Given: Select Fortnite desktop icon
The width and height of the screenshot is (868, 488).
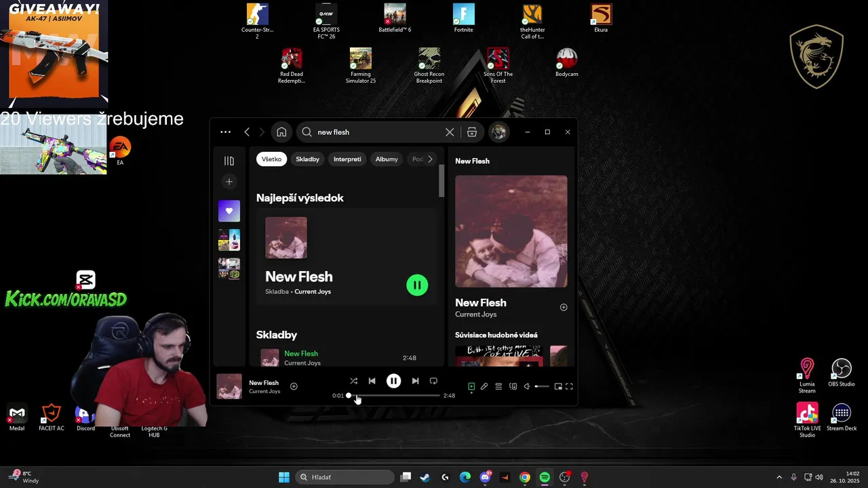Looking at the screenshot, I should pyautogui.click(x=464, y=18).
